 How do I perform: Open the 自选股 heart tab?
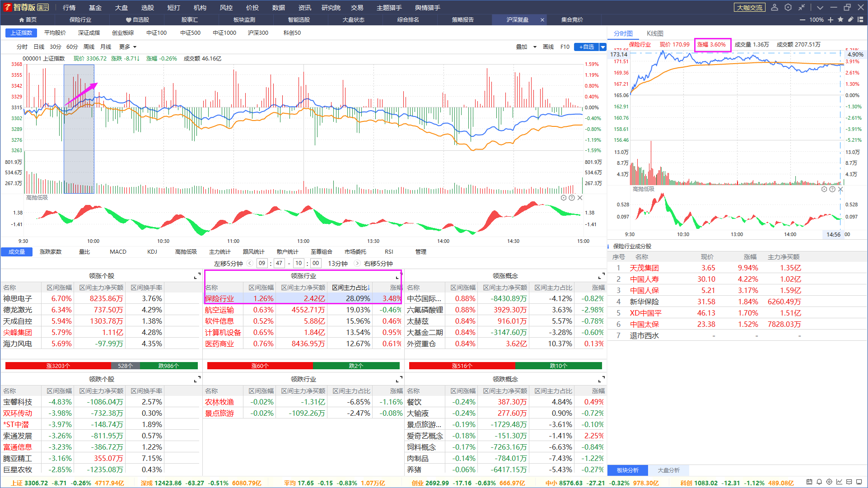point(137,20)
